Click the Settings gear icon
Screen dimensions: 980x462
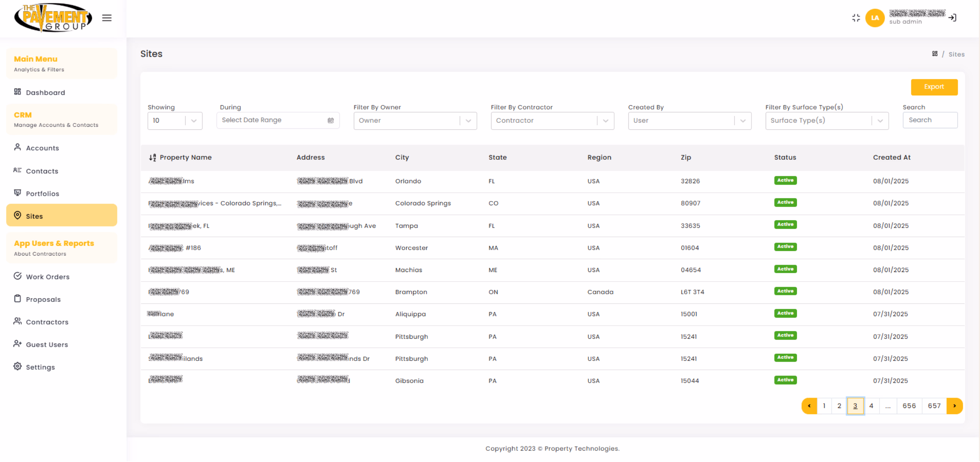[17, 366]
